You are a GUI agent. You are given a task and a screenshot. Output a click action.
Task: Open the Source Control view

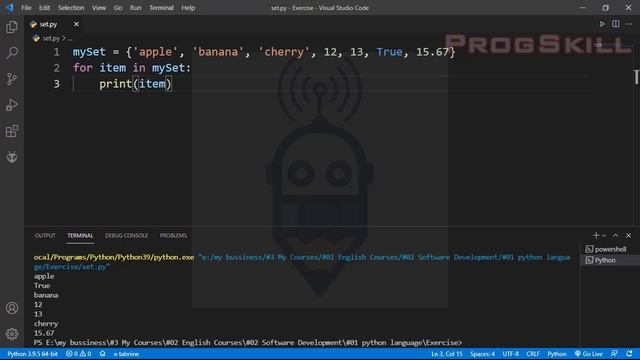[x=12, y=79]
